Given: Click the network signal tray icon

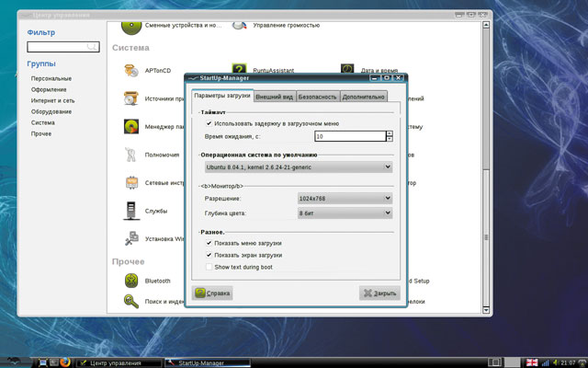Looking at the screenshot, I should [x=545, y=362].
